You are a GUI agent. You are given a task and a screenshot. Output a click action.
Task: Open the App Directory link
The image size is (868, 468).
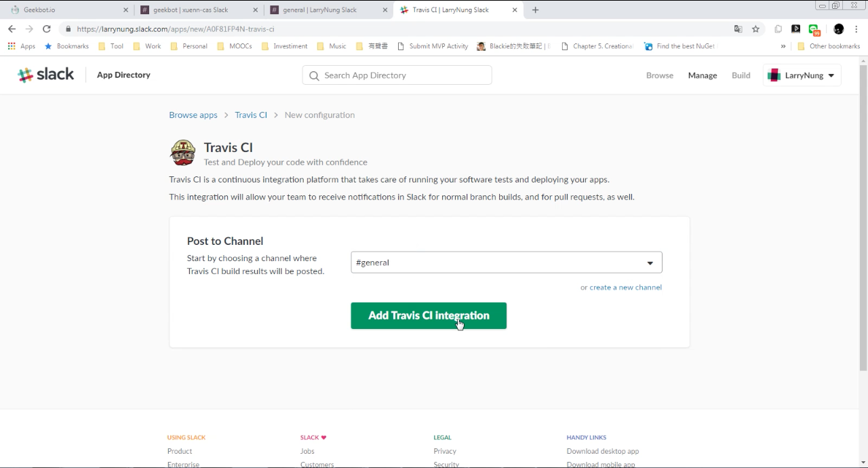[123, 75]
